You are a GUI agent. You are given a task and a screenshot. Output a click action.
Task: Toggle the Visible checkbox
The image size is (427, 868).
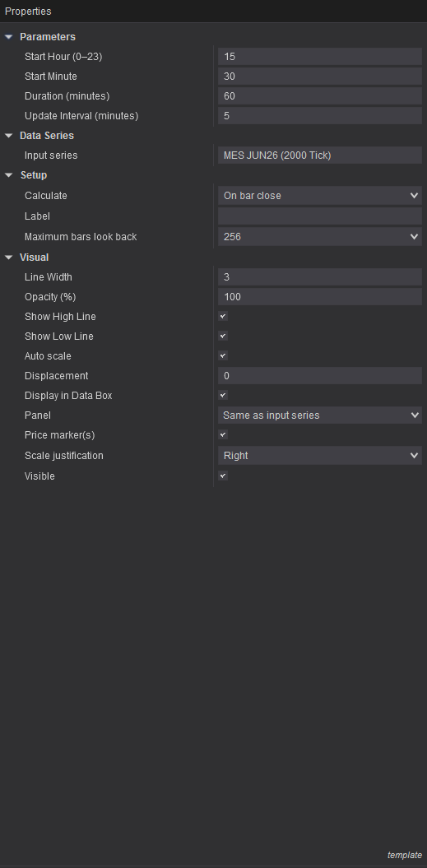point(223,476)
